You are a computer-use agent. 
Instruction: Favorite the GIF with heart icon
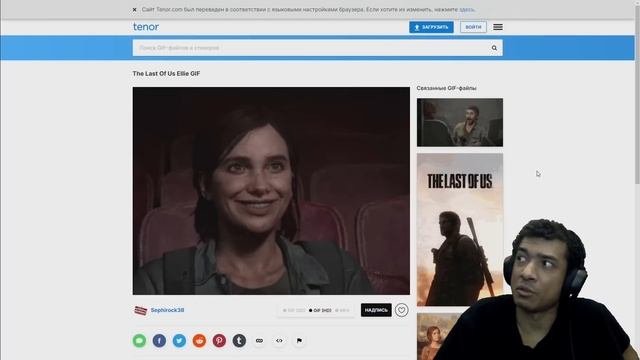pyautogui.click(x=401, y=310)
